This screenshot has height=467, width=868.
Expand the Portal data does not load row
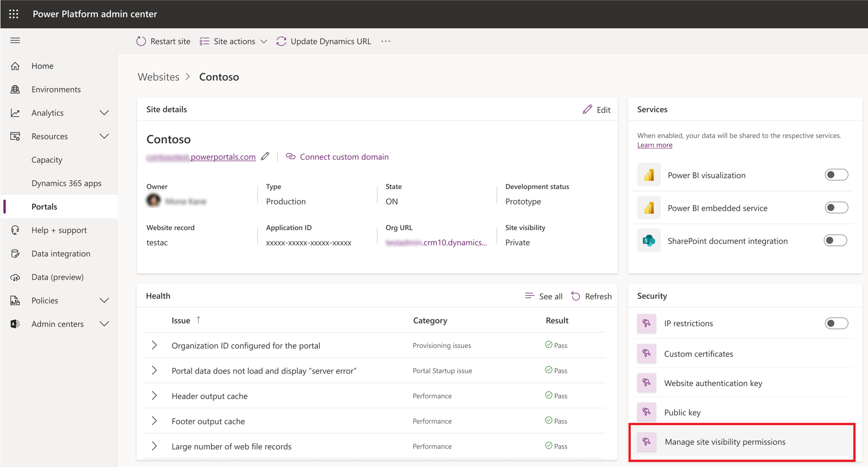tap(154, 370)
